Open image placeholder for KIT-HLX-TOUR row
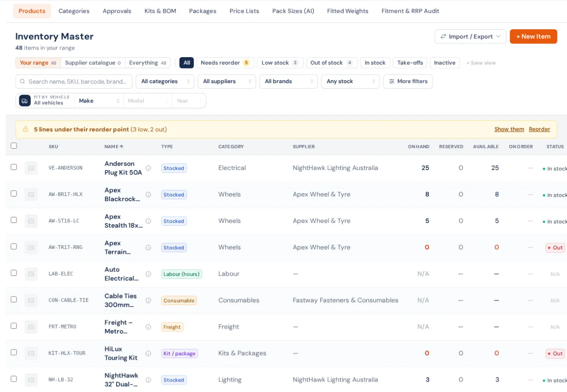Image resolution: width=567 pixels, height=392 pixels. point(31,353)
